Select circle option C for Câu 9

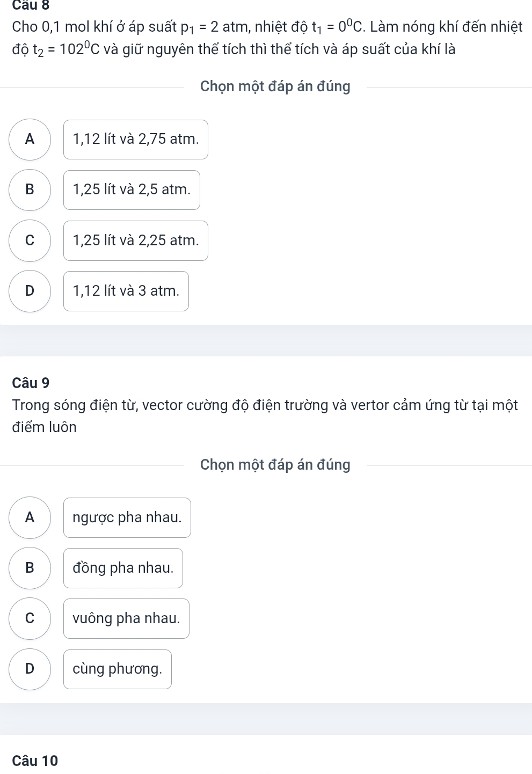30,618
